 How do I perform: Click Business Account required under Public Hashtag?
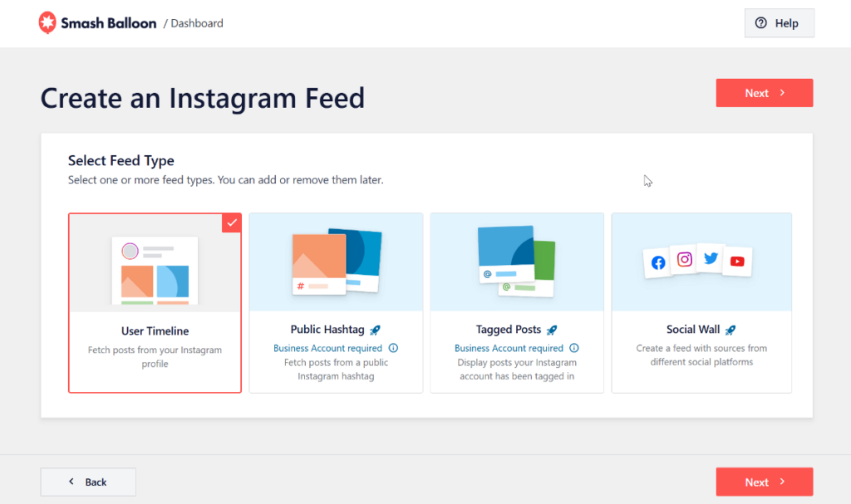pos(327,349)
